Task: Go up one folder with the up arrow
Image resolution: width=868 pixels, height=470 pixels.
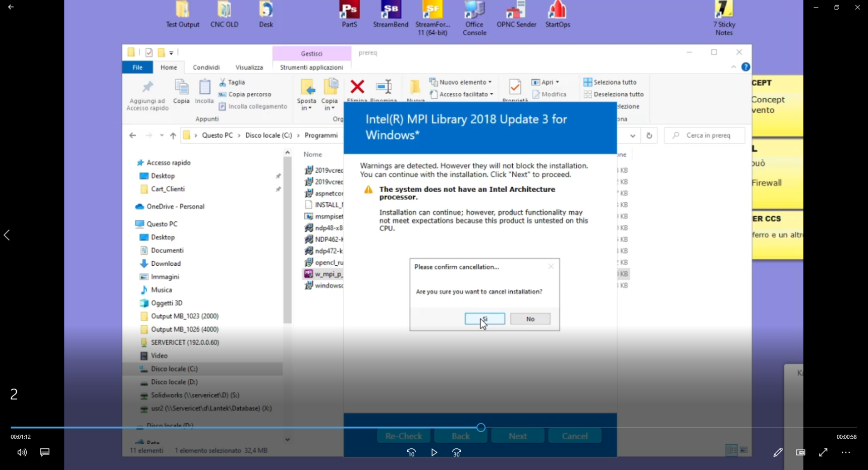Action: (173, 136)
